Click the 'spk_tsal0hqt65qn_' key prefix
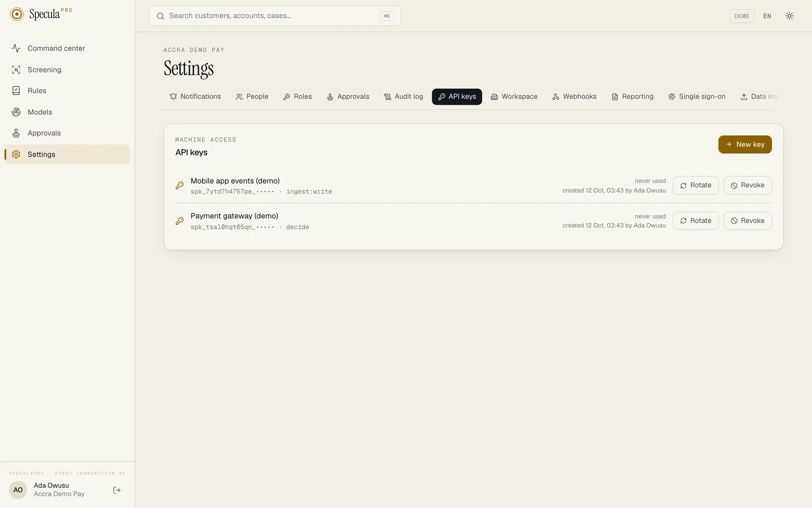 (x=223, y=227)
